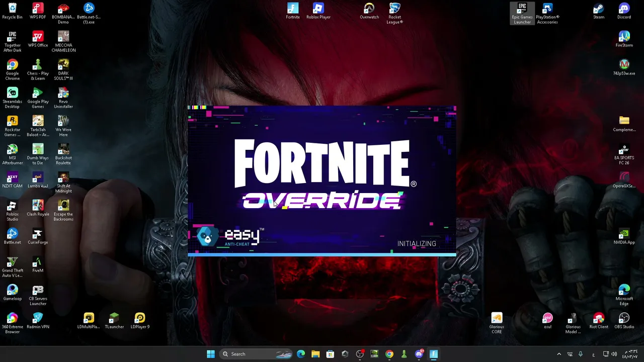Select the FireStorm desktop shortcut
The height and width of the screenshot is (362, 644).
(x=624, y=39)
